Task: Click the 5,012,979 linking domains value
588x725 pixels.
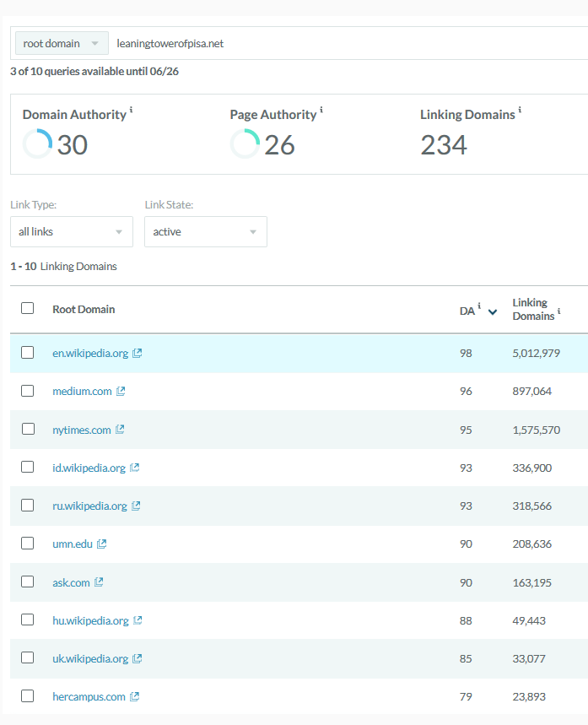Action: point(537,354)
